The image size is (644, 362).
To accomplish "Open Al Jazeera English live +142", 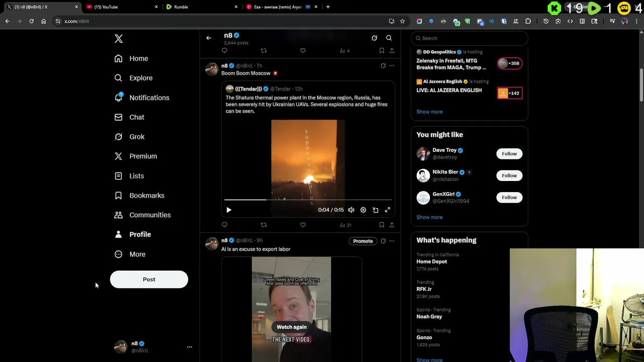I will point(510,93).
